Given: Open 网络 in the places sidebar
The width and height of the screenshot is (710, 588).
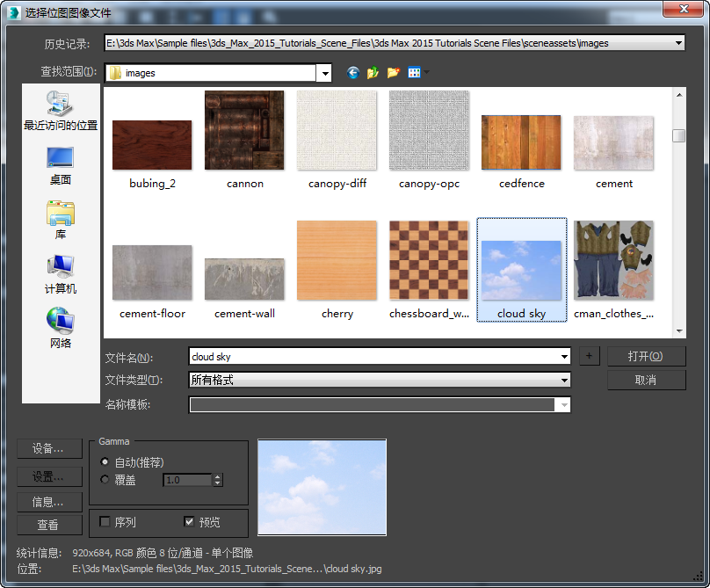Looking at the screenshot, I should [x=60, y=328].
